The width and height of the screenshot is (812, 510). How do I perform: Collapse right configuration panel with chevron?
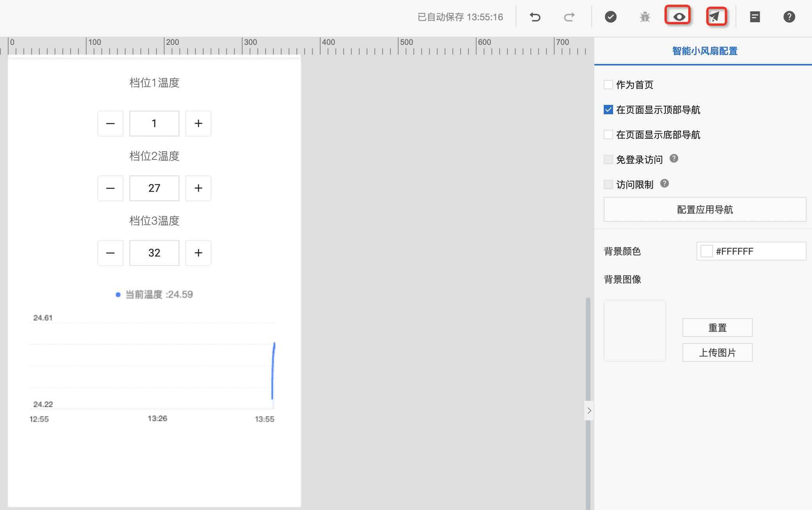pyautogui.click(x=589, y=411)
